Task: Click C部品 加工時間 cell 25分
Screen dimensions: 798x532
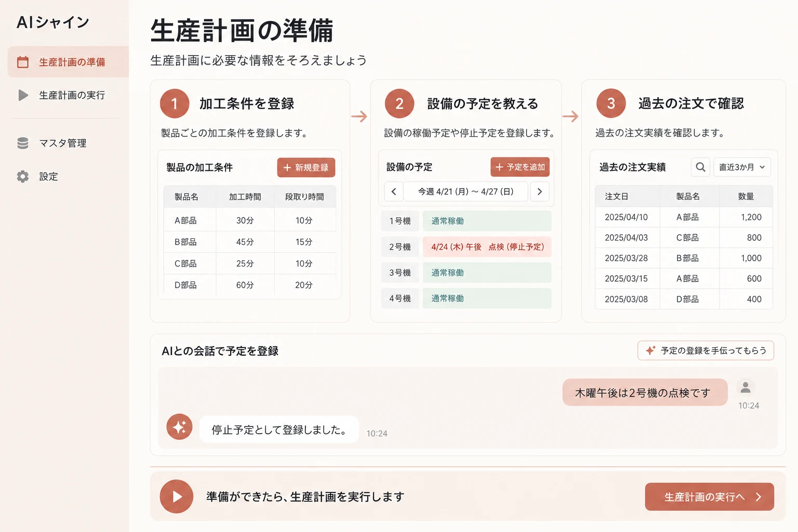Action: point(245,263)
